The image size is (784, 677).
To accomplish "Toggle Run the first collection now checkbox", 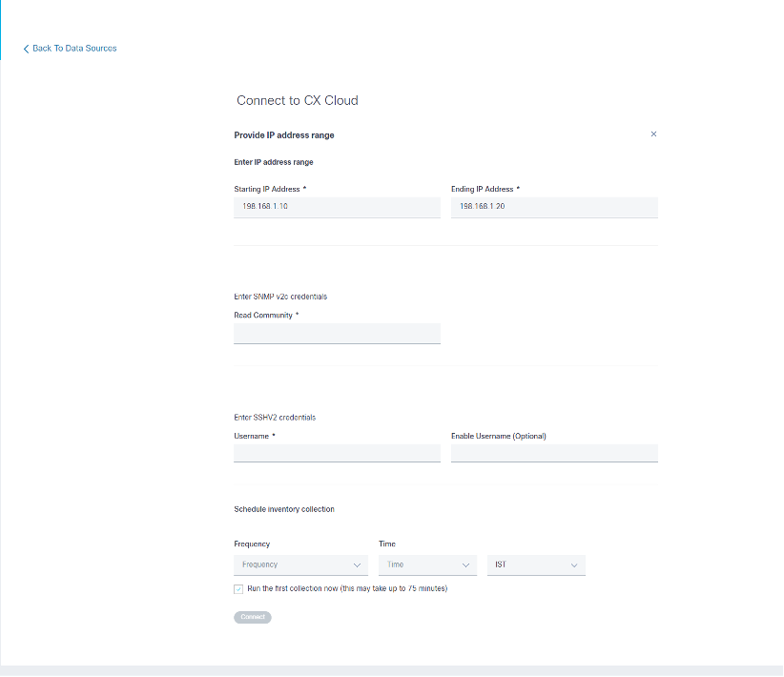I will pos(238,589).
